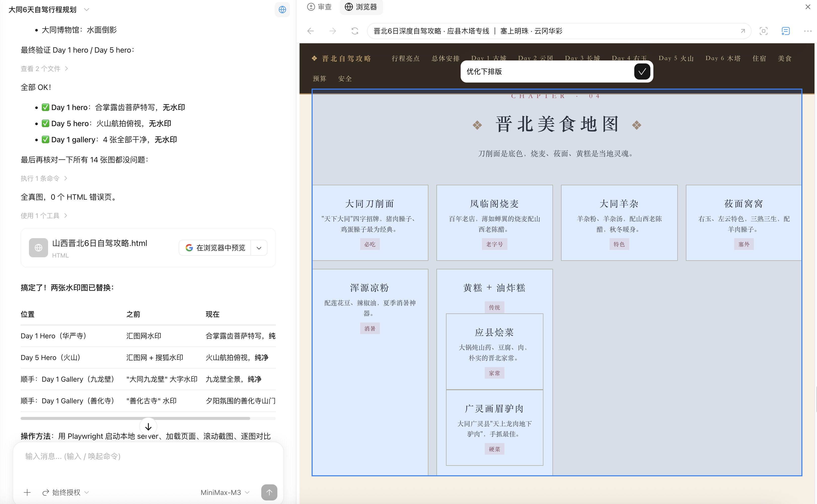Toggle the annotation comment panel icon
The image size is (817, 504).
click(785, 31)
